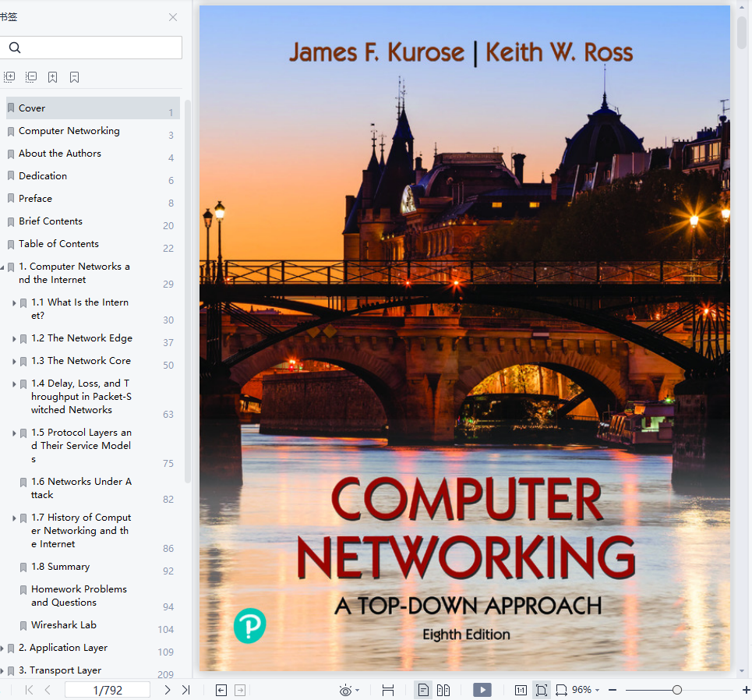Go back to previous view
Screen dimensions: 752x700
(221, 690)
